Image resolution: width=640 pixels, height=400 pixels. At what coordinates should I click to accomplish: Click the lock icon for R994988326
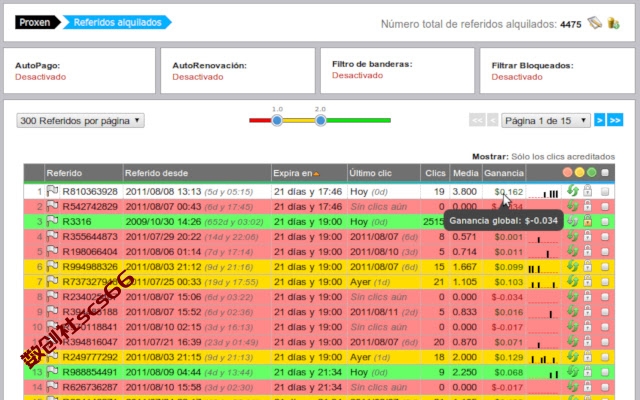click(x=587, y=266)
